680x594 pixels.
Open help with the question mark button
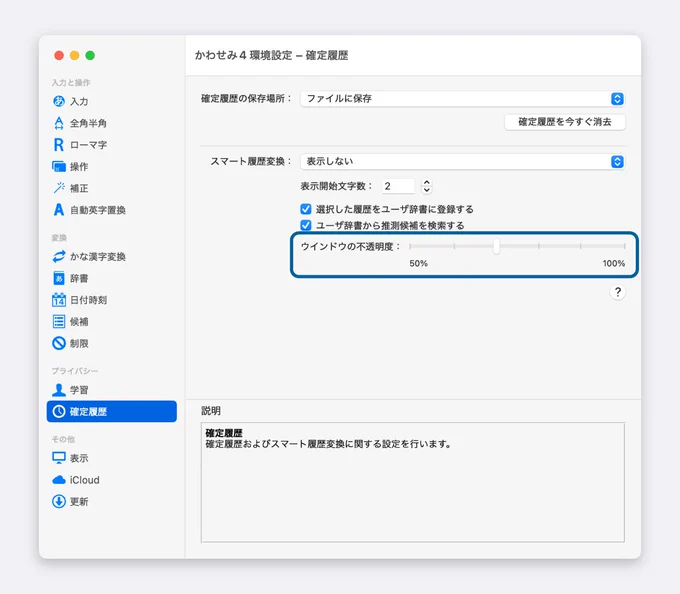click(618, 292)
